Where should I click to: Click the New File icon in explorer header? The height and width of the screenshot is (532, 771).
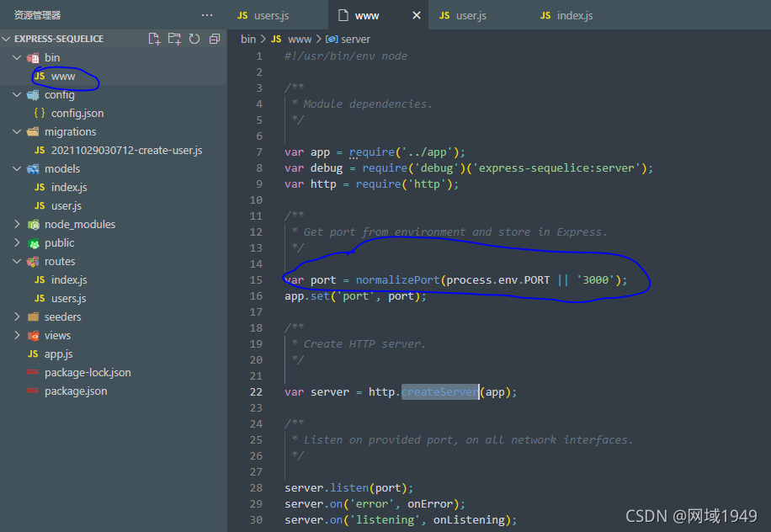point(154,39)
